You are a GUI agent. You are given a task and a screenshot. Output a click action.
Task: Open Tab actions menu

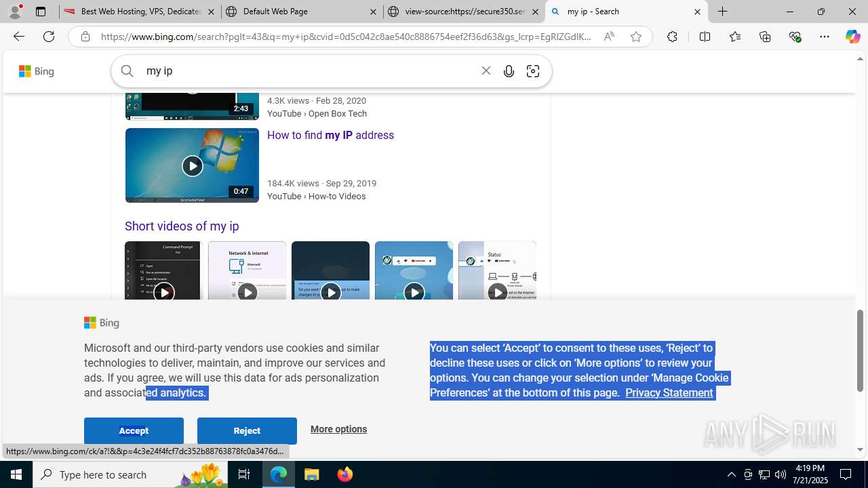click(41, 12)
